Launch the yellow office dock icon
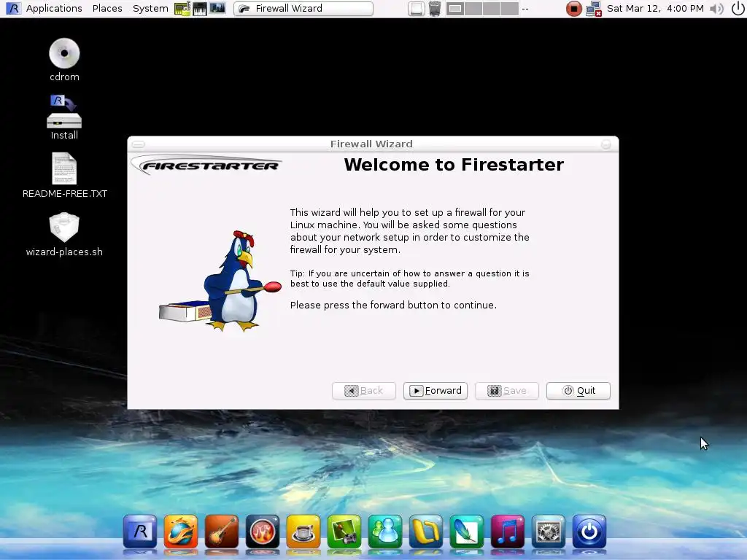Viewport: 747px width, 560px height. tap(426, 532)
